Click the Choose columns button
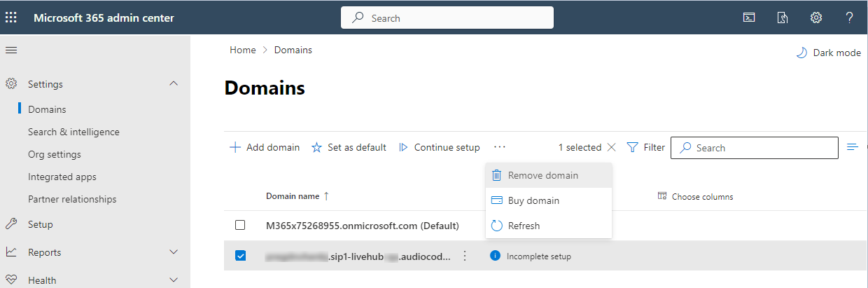The width and height of the screenshot is (868, 288). 696,197
